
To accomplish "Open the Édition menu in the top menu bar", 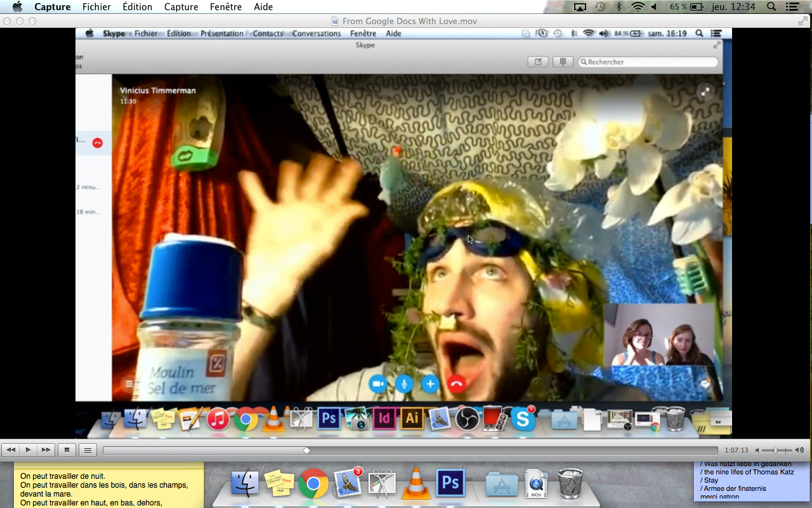I will pos(138,7).
